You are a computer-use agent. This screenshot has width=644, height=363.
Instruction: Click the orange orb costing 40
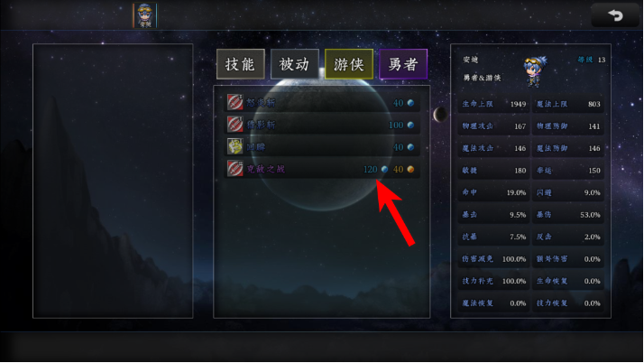pos(410,169)
